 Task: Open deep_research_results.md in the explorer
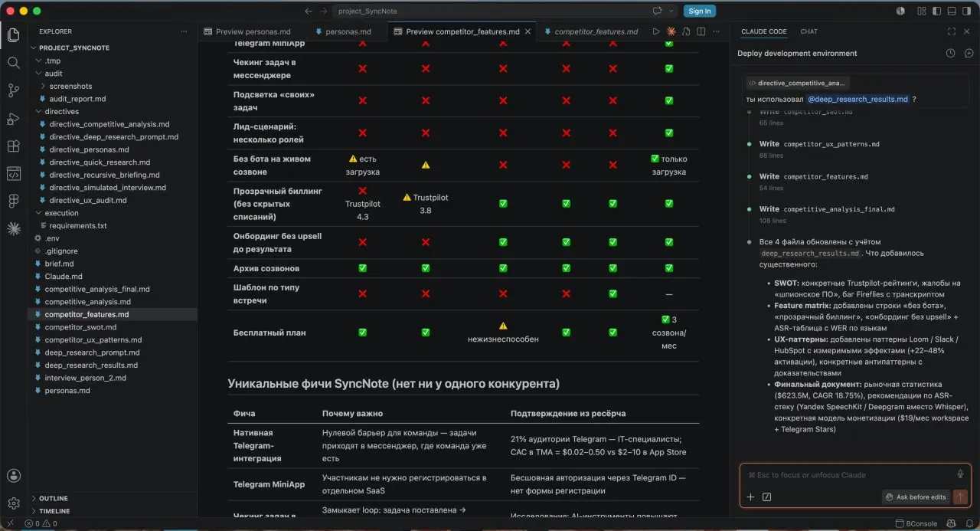click(x=91, y=365)
